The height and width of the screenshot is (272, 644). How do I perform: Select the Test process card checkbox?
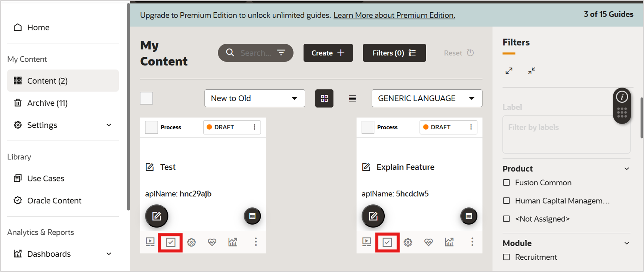point(151,127)
